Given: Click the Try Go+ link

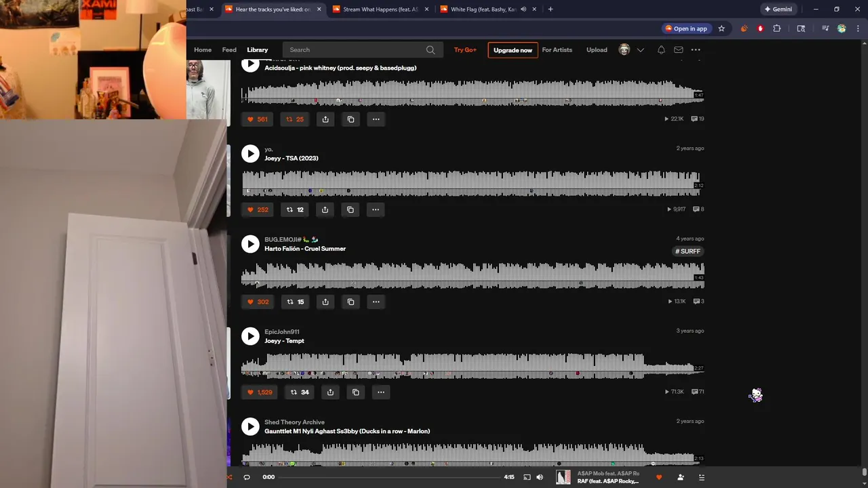Looking at the screenshot, I should coord(465,49).
